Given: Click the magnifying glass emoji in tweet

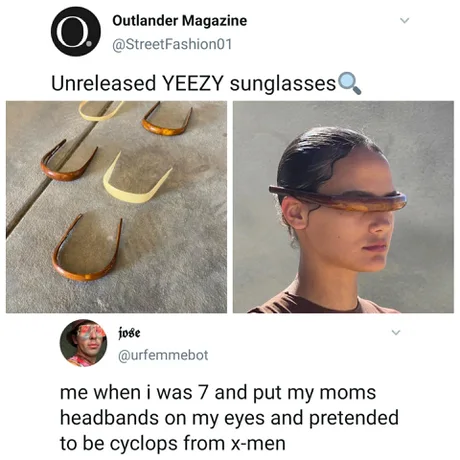Looking at the screenshot, I should tap(349, 83).
